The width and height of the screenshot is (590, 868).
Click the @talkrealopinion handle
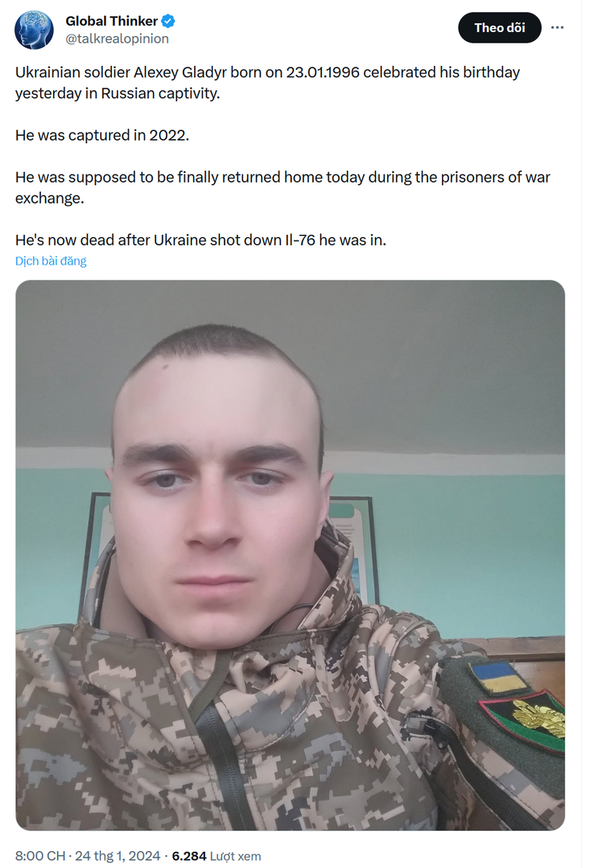117,39
